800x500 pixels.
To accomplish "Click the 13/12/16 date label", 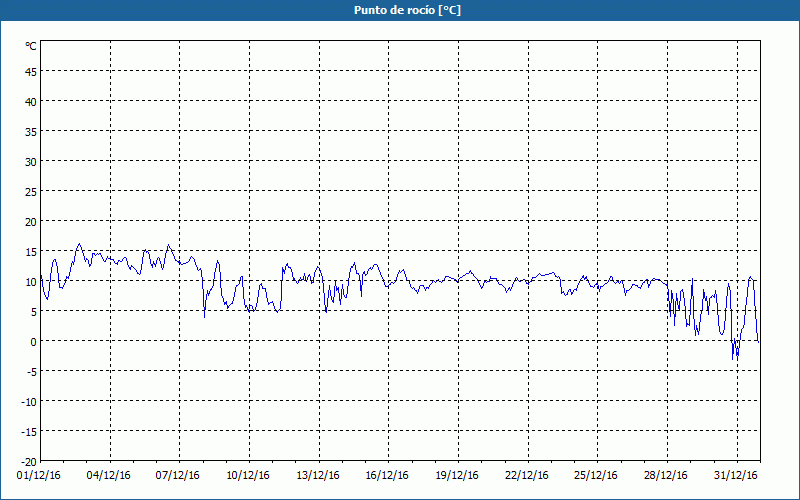I will (318, 476).
